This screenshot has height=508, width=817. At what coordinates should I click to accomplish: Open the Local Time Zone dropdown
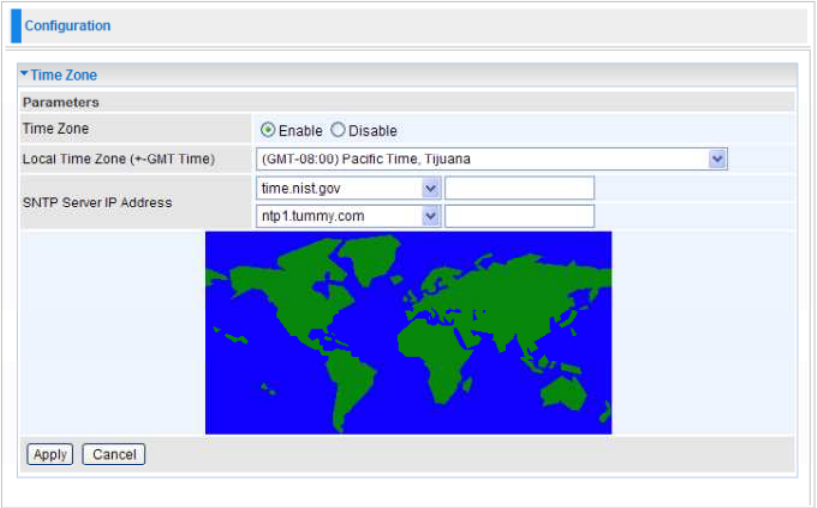pos(491,159)
